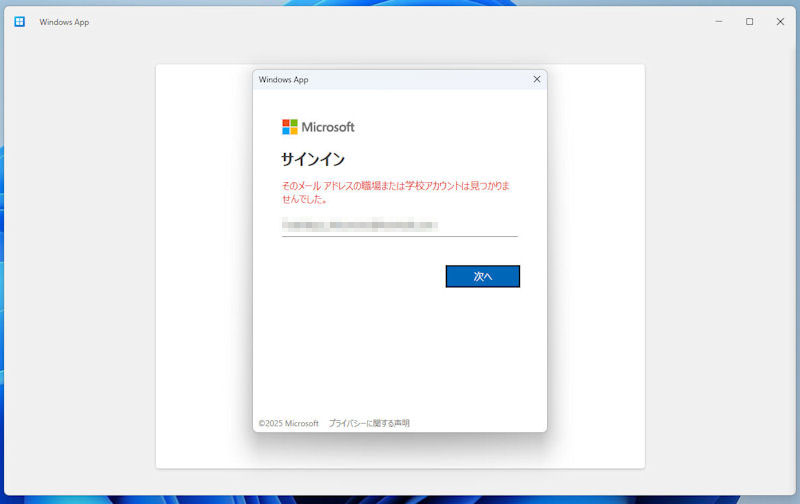Close the Windows App sign-in dialog
800x504 pixels.
tap(537, 79)
